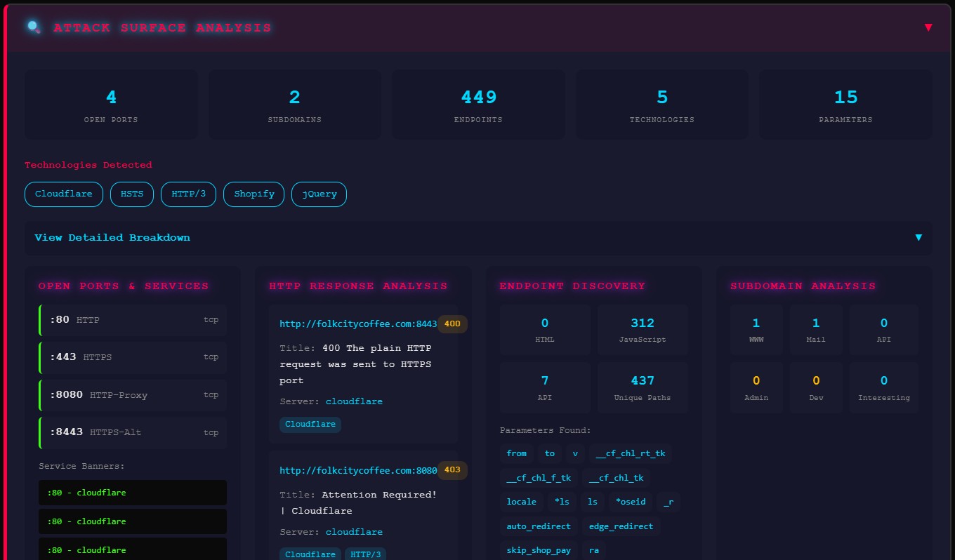The height and width of the screenshot is (560, 955).
Task: Click the ':80 - cloudflare' service banner
Action: 132,493
